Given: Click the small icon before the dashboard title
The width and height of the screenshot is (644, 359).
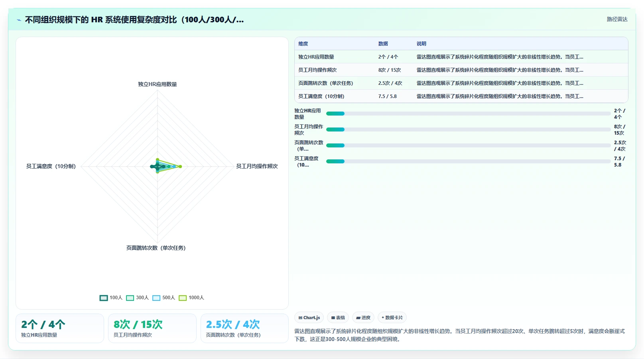Looking at the screenshot, I should coord(19,20).
